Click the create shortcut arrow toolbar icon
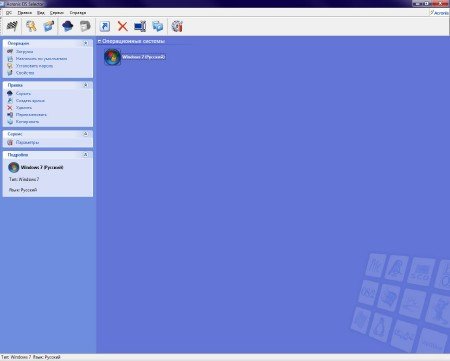Viewport: 450px width, 361px height. click(105, 26)
